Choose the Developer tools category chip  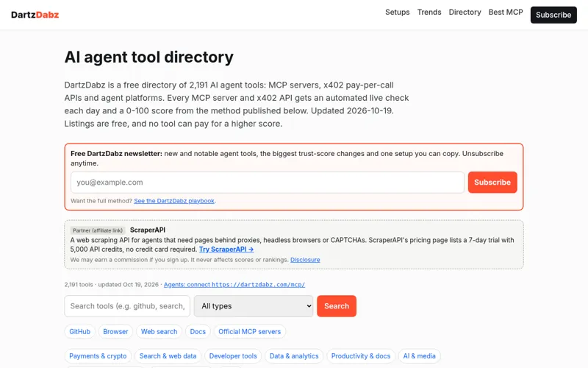pyautogui.click(x=233, y=356)
